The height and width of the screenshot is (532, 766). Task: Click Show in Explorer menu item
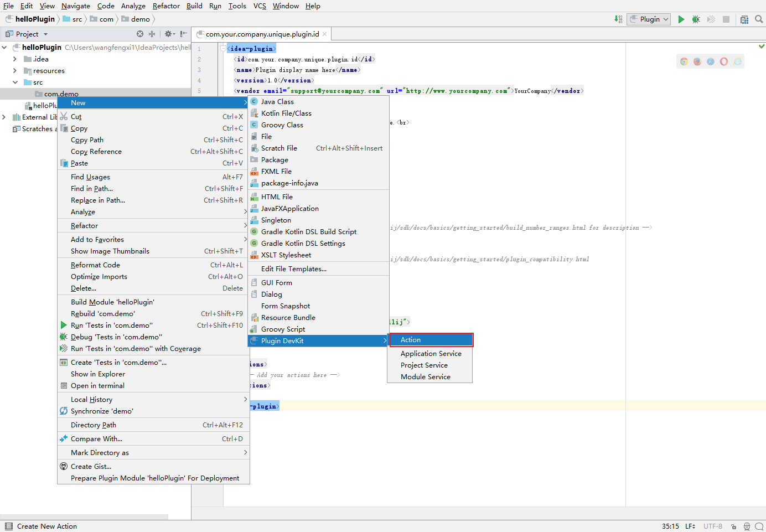[x=153, y=374]
